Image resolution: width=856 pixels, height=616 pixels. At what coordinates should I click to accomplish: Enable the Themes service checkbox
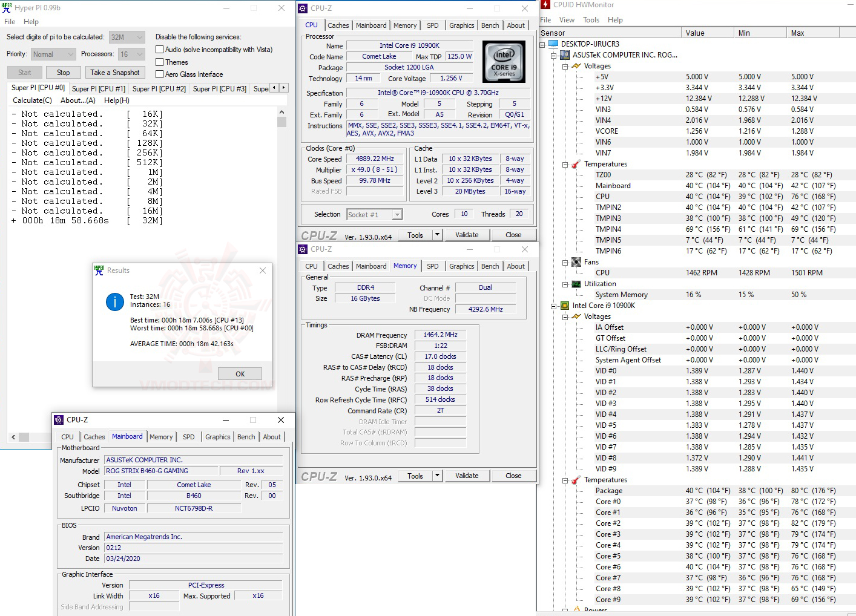(160, 62)
